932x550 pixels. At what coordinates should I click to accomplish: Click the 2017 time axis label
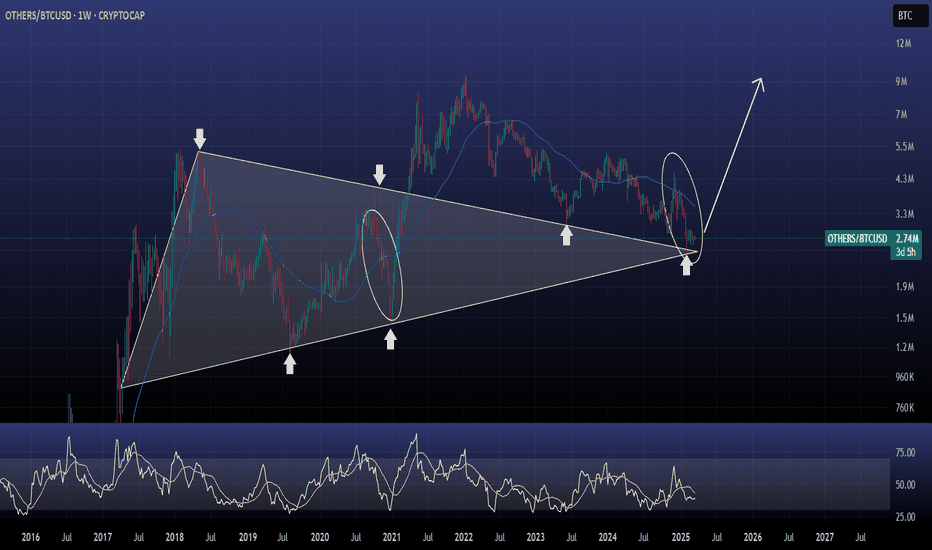[x=103, y=538]
